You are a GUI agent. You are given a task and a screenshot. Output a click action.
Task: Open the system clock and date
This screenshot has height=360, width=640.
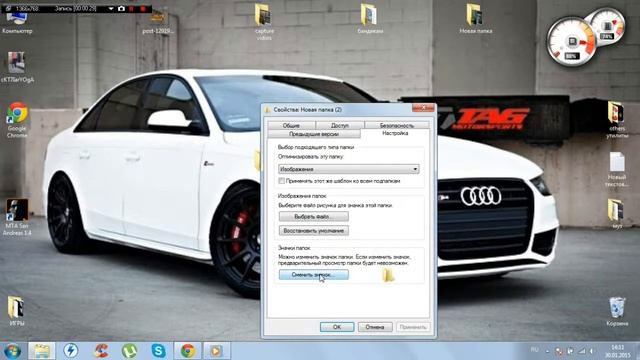click(617, 351)
